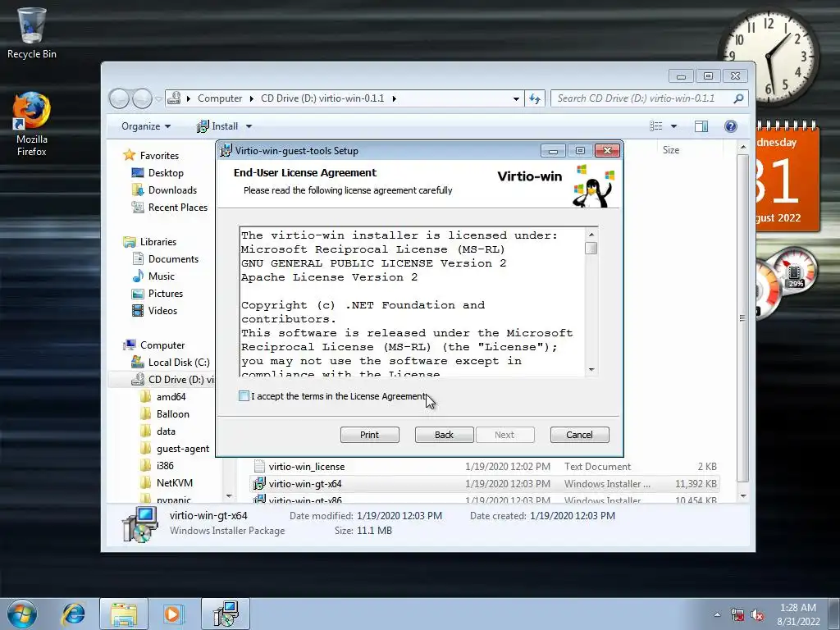Open the Pictures library
Image resolution: width=840 pixels, height=630 pixels.
point(165,294)
